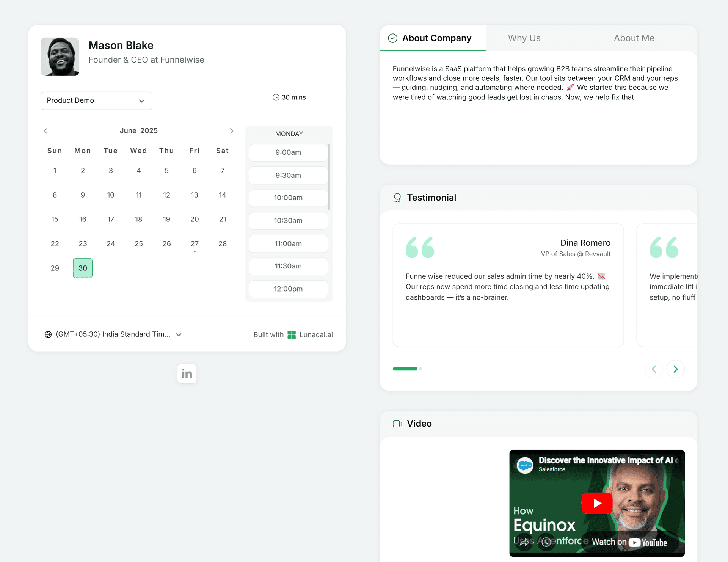Click the Salesforce channel logo
728x562 pixels.
pos(525,465)
